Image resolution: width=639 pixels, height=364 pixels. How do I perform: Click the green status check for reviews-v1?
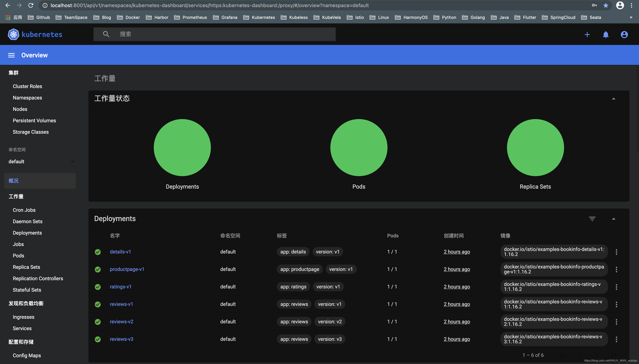click(x=98, y=304)
